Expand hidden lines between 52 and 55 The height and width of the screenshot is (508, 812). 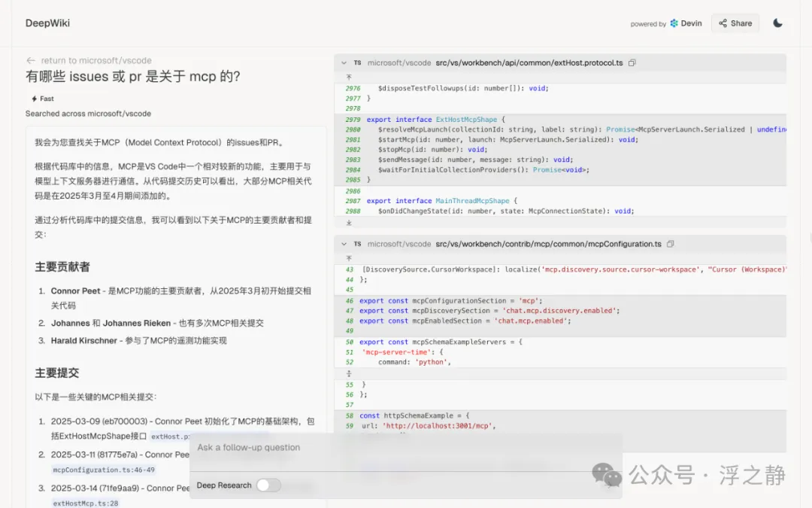point(349,373)
